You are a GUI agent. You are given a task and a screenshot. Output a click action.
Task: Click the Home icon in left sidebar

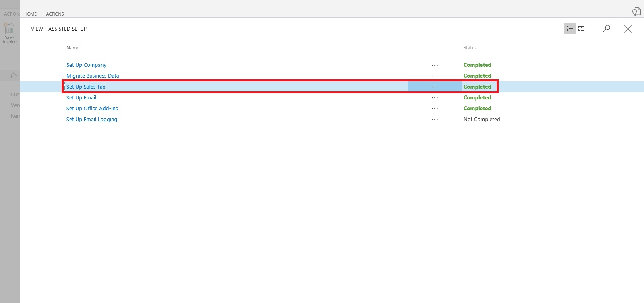pos(14,76)
